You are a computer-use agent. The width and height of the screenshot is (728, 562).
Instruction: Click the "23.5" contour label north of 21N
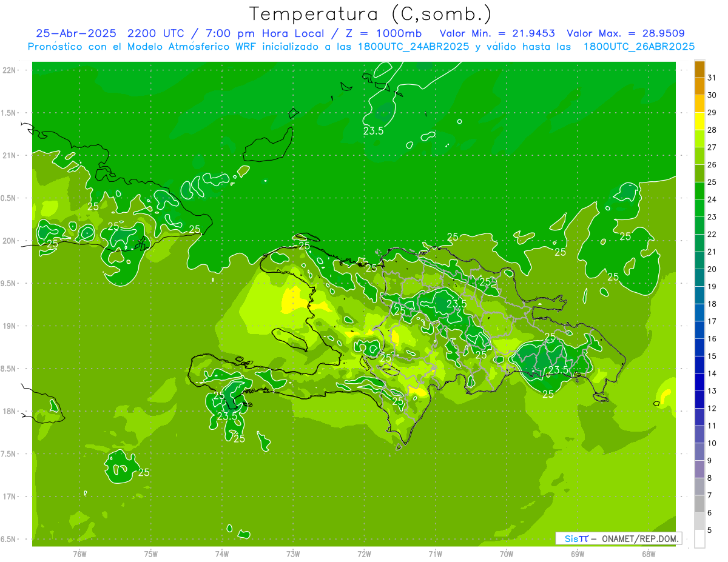click(x=373, y=130)
